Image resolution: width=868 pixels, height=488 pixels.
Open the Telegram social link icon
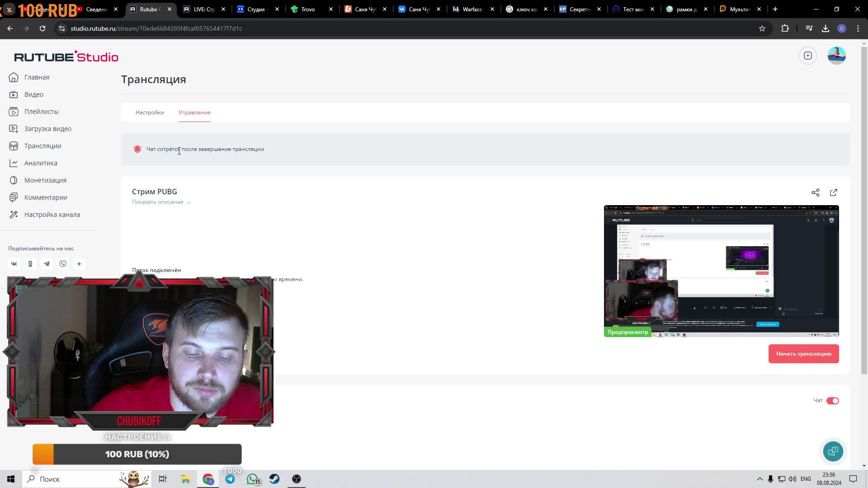[x=47, y=264]
